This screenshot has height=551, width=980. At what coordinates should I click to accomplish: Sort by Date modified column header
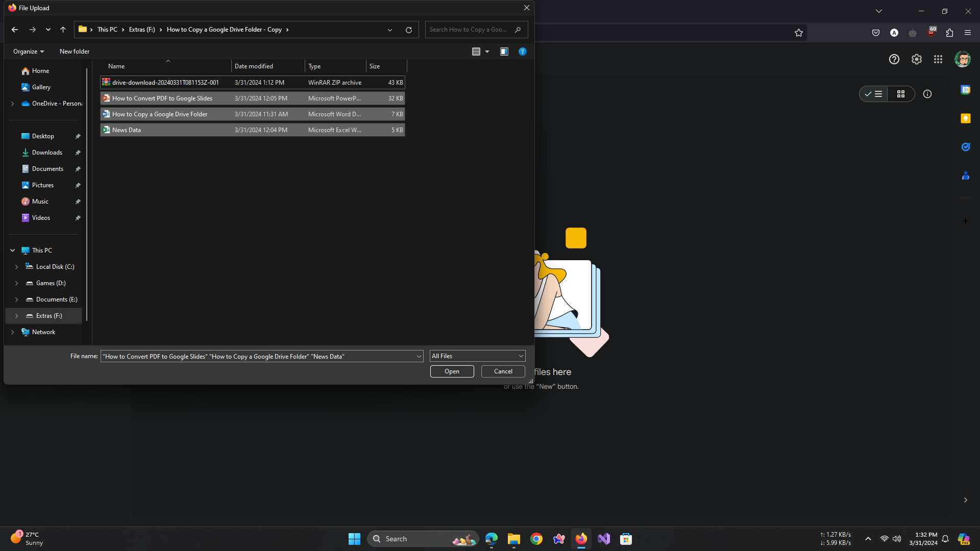(254, 66)
